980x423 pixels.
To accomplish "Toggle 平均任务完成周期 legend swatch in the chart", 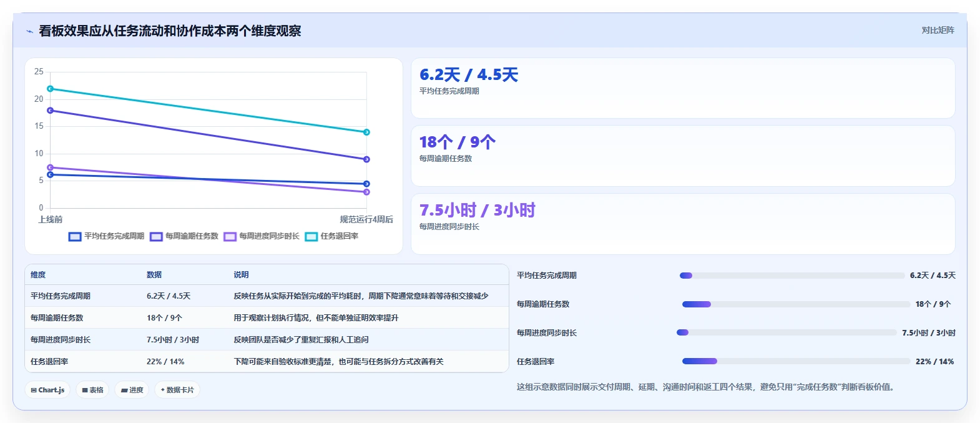I will tap(75, 236).
